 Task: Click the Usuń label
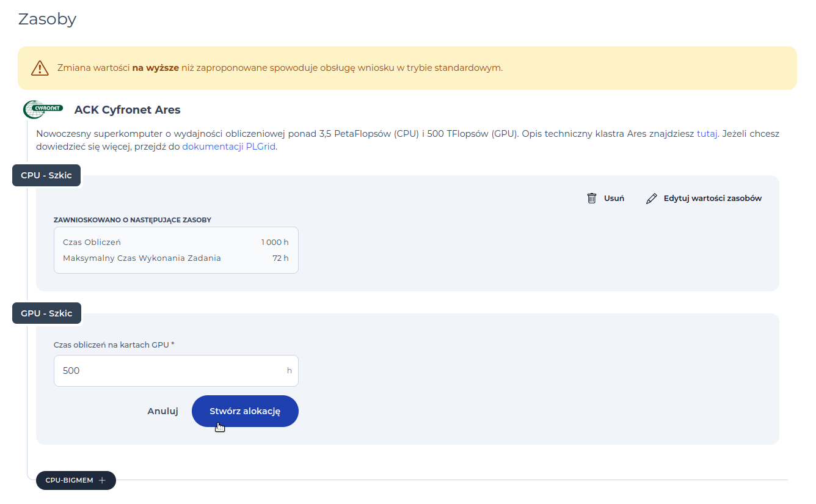tap(614, 198)
